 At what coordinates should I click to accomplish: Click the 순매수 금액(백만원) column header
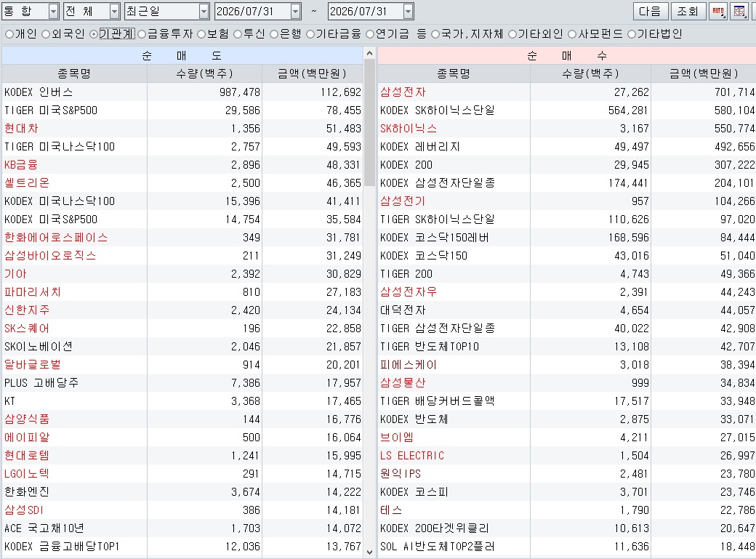coord(704,74)
